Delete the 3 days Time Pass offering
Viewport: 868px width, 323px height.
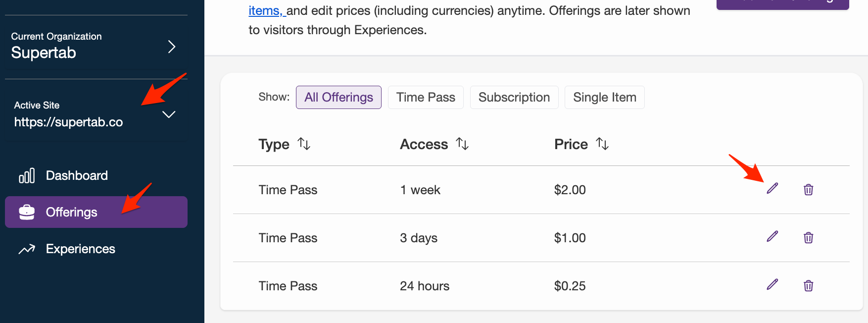(x=808, y=237)
